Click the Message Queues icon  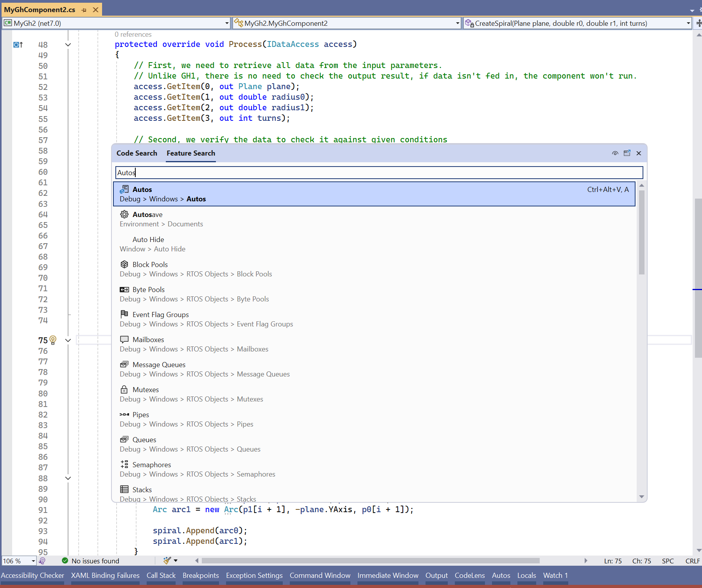pos(124,364)
